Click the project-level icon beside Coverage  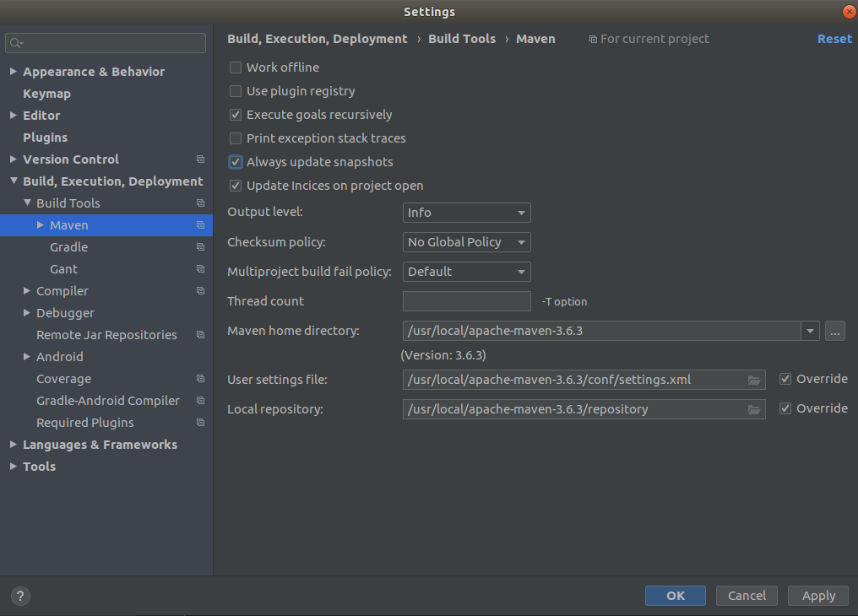200,379
